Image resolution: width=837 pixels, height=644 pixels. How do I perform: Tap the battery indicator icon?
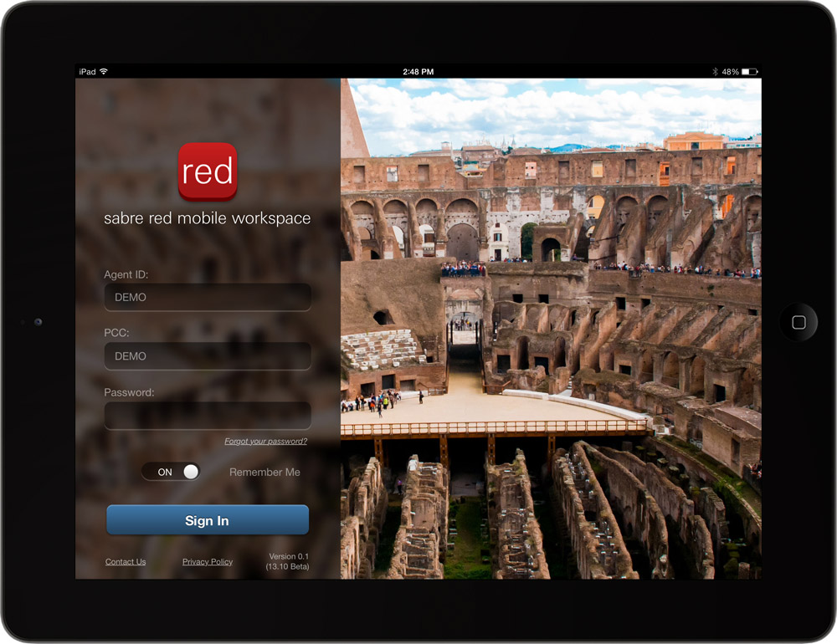tap(749, 71)
